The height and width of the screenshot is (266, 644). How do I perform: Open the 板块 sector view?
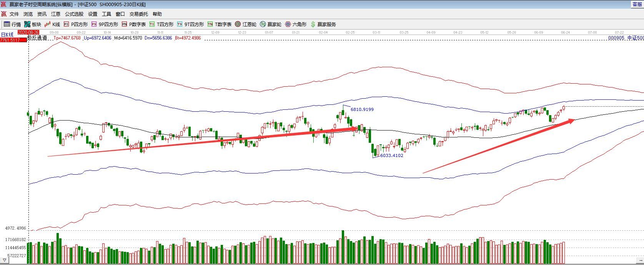click(33, 24)
